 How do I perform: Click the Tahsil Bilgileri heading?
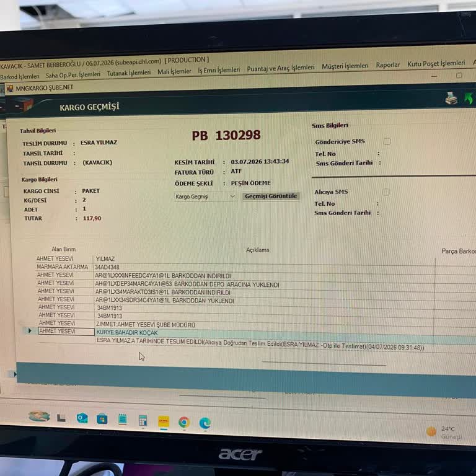(38, 131)
